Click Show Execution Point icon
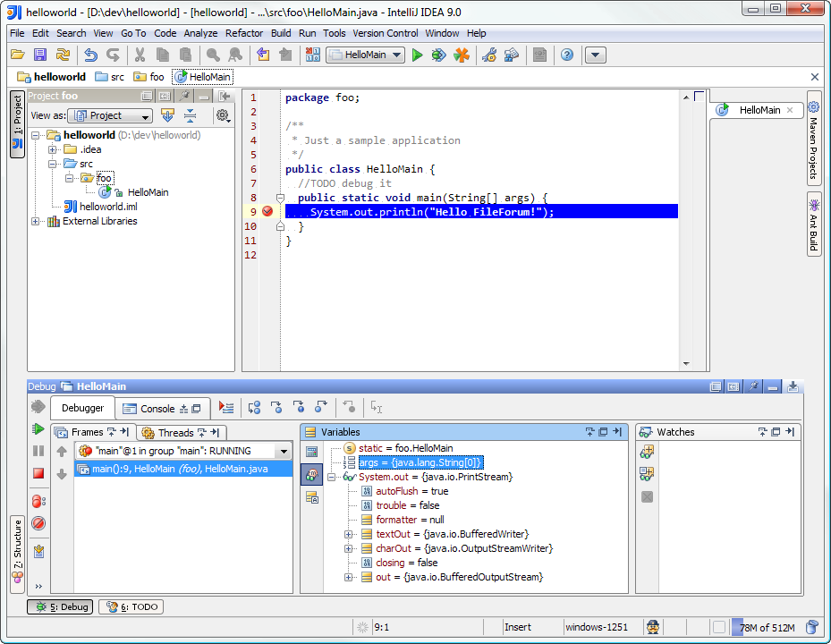The width and height of the screenshot is (831, 644). 226,408
